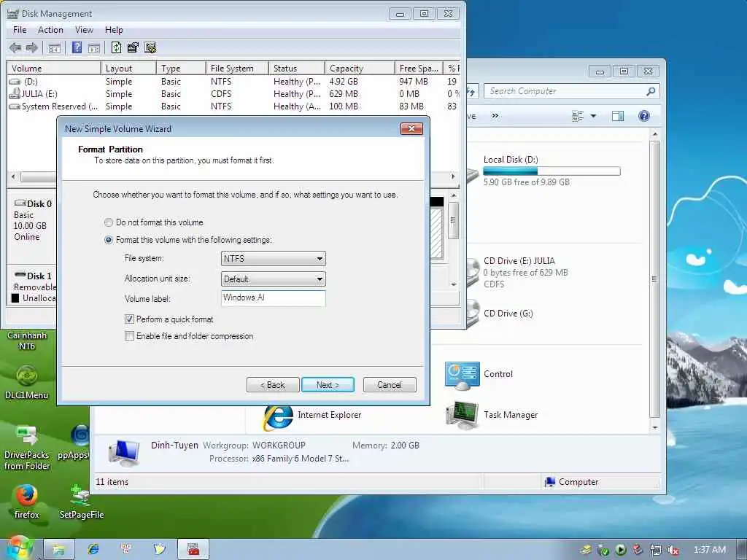
Task: Click the DLC1Menu desktop icon
Action: [x=27, y=382]
